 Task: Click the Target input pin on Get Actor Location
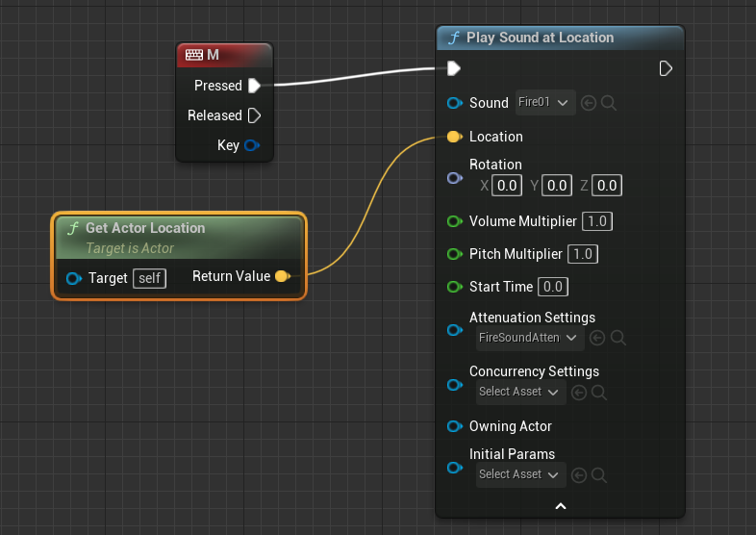(73, 279)
